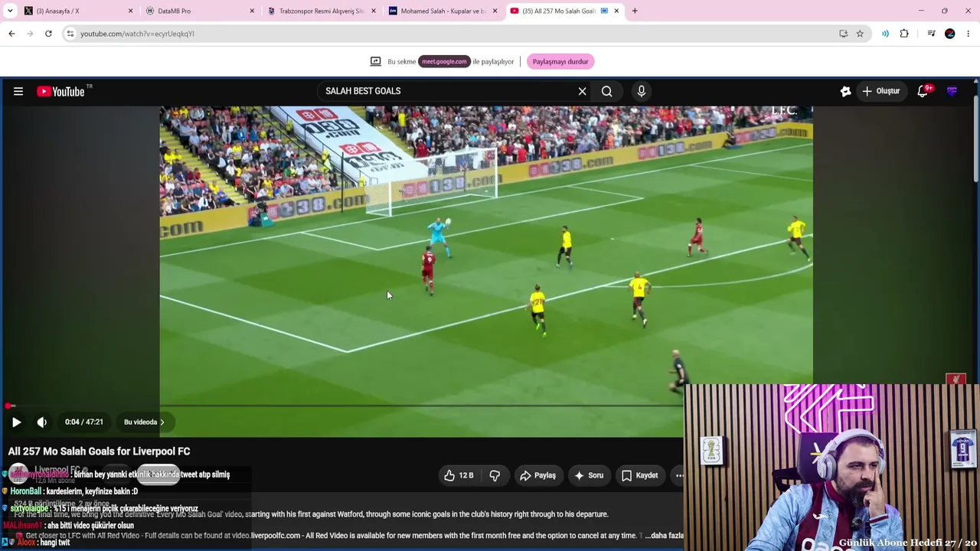Open the Chrome profile avatar
Viewport: 980px width, 551px height.
(950, 34)
